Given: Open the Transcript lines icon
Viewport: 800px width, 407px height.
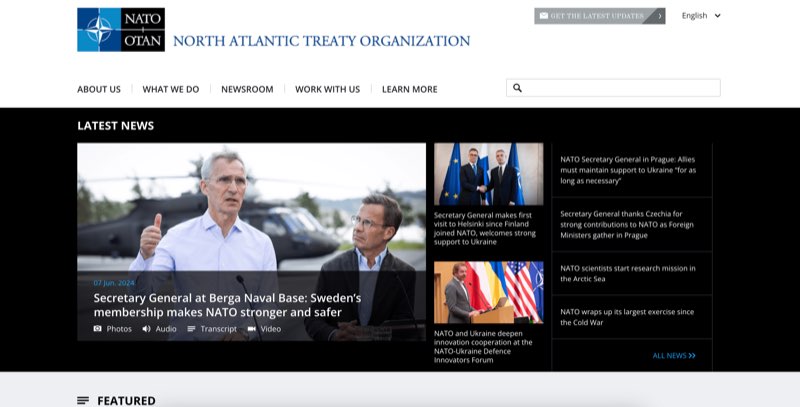Looking at the screenshot, I should (191, 329).
